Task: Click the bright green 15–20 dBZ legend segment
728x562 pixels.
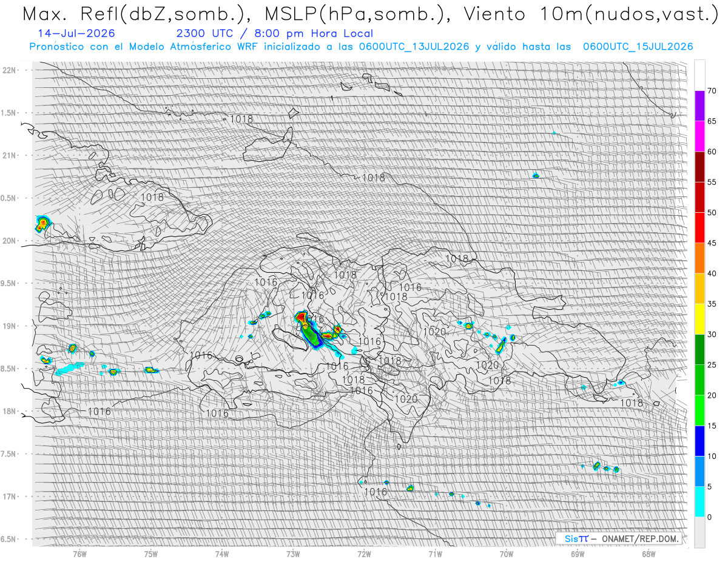Action: [699, 410]
